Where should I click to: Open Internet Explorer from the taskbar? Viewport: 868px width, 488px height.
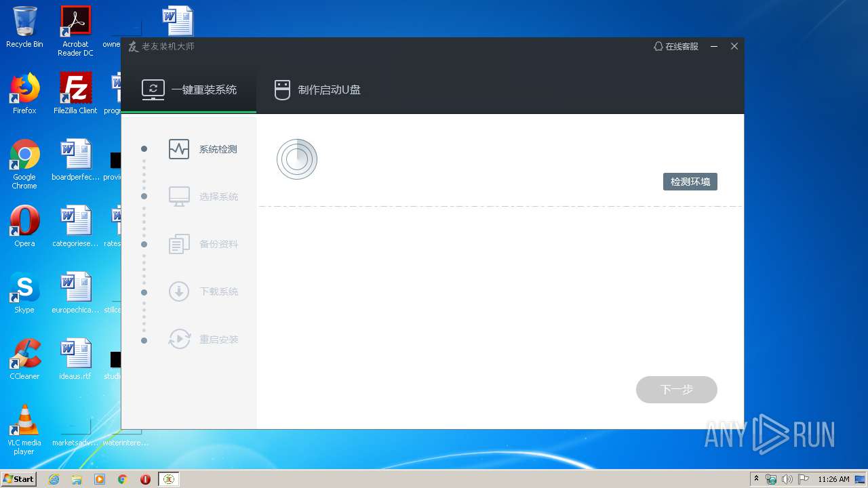click(x=54, y=479)
